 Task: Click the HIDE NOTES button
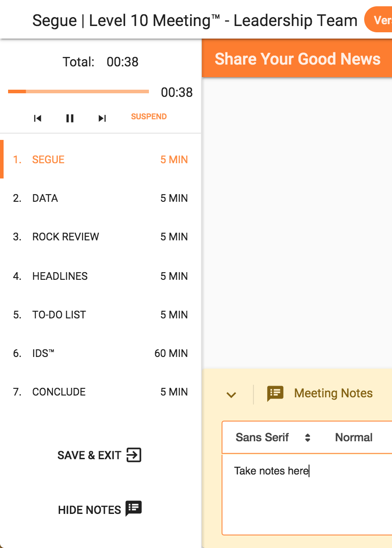[100, 509]
